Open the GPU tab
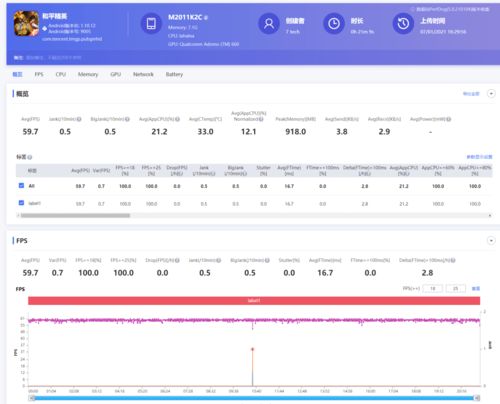Image resolution: width=500 pixels, height=404 pixels. point(116,74)
